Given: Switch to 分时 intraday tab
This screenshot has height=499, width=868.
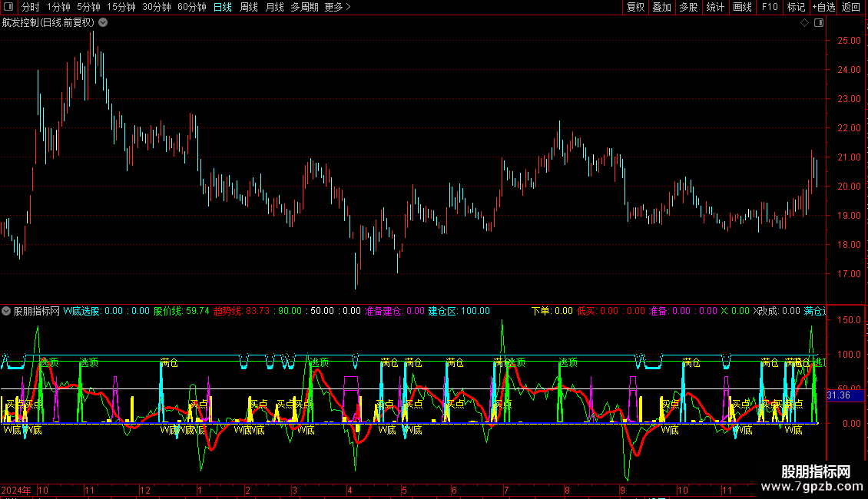Looking at the screenshot, I should (30, 7).
